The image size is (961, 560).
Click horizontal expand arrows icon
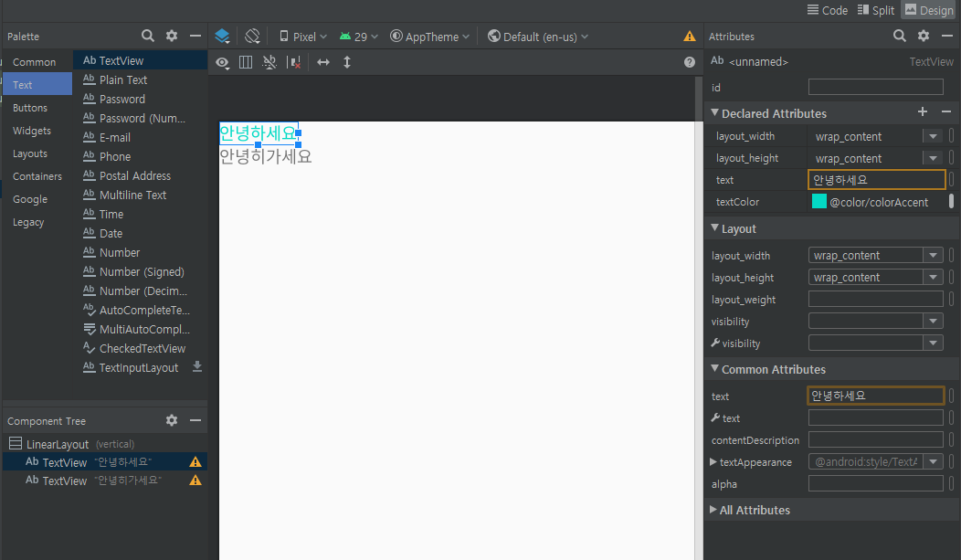pyautogui.click(x=323, y=62)
